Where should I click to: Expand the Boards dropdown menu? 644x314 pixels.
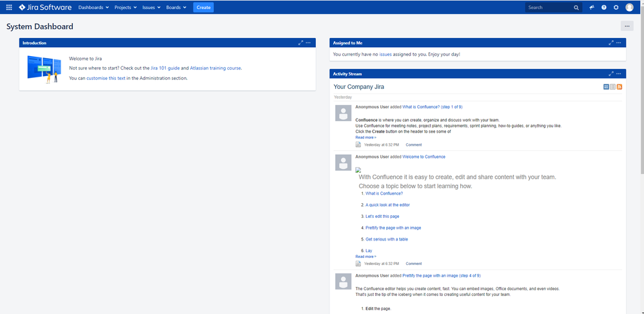[176, 8]
